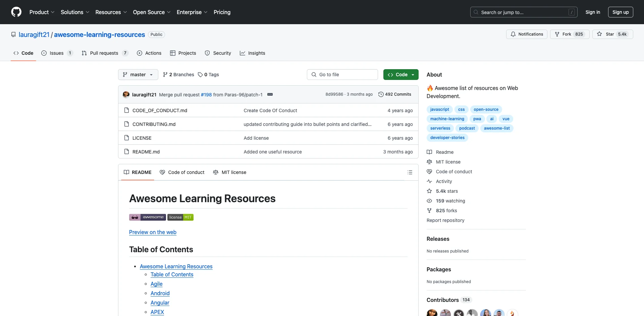Open the GitHub home logo
Screen dimensions: 644x316
(16, 12)
